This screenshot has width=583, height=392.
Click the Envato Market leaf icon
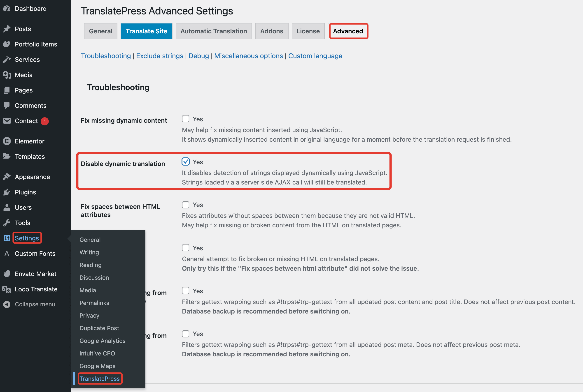pos(7,274)
